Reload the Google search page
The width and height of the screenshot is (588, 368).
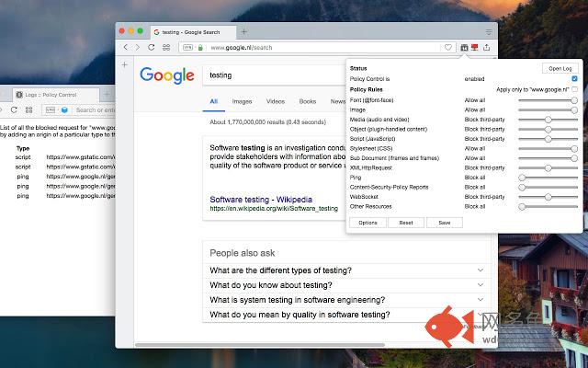(151, 47)
